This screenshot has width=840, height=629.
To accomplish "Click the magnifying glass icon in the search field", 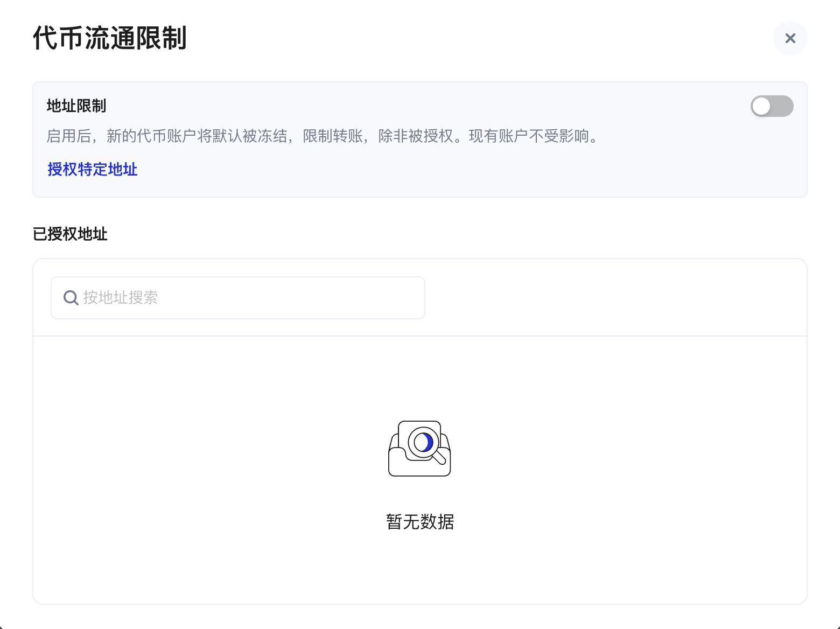I will [x=71, y=297].
